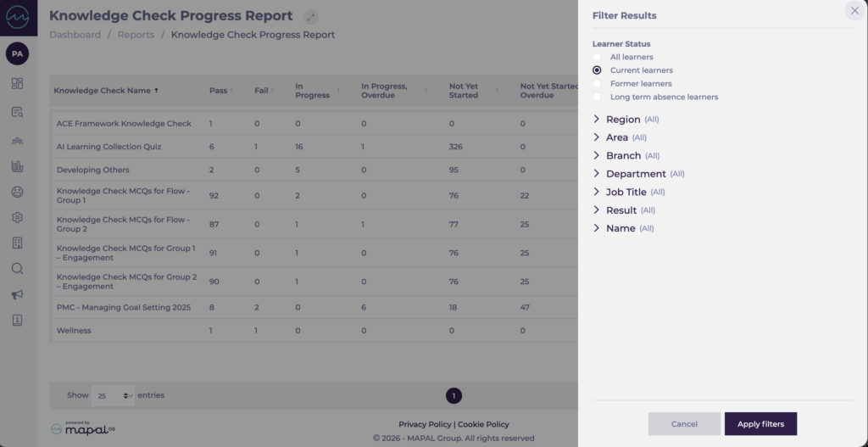Click the megaphone announcements sidebar icon
This screenshot has width=868, height=447.
click(x=18, y=294)
